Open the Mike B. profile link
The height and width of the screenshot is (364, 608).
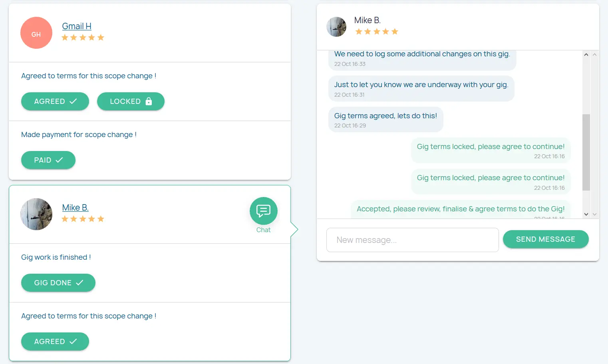click(75, 208)
